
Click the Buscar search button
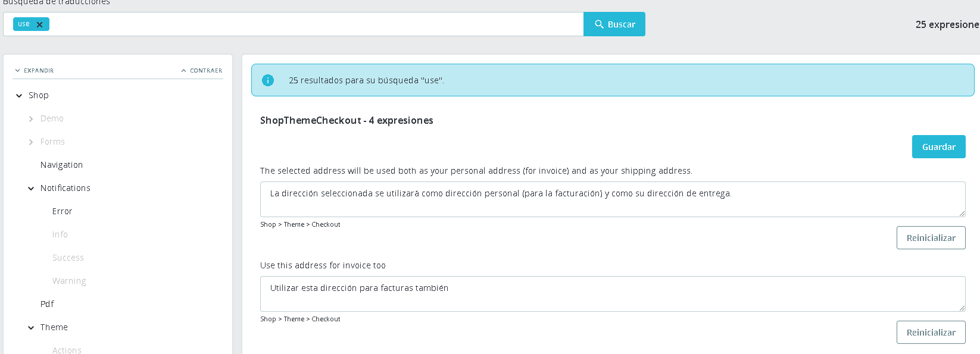point(614,24)
